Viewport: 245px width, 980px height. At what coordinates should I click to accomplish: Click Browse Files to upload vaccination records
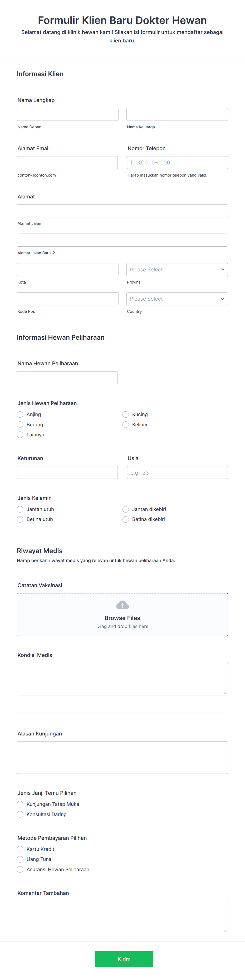[122, 618]
